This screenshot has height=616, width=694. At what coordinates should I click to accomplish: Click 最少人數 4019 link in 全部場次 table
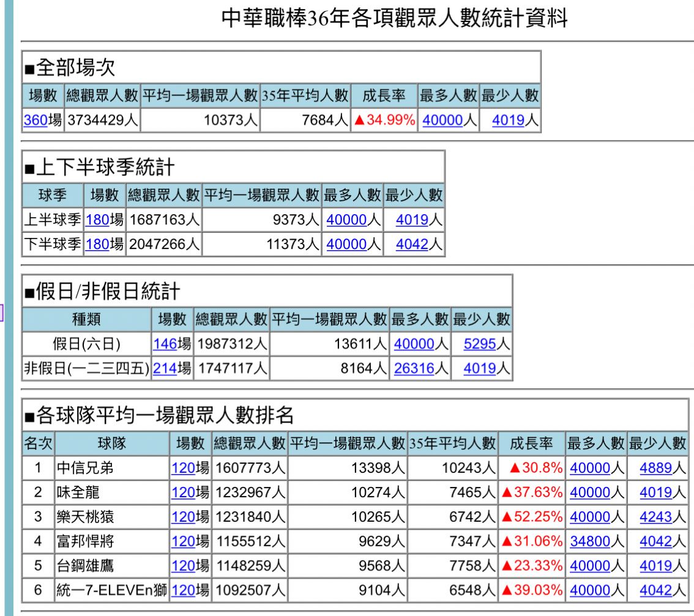pyautogui.click(x=509, y=121)
